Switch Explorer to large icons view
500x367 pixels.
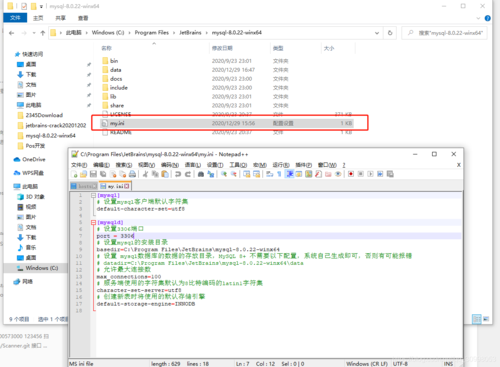(x=486, y=319)
